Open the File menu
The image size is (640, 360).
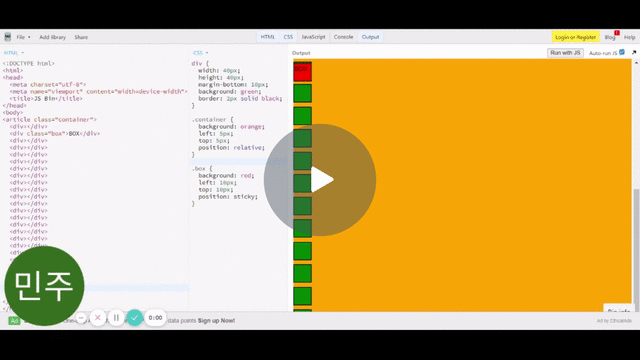click(23, 37)
